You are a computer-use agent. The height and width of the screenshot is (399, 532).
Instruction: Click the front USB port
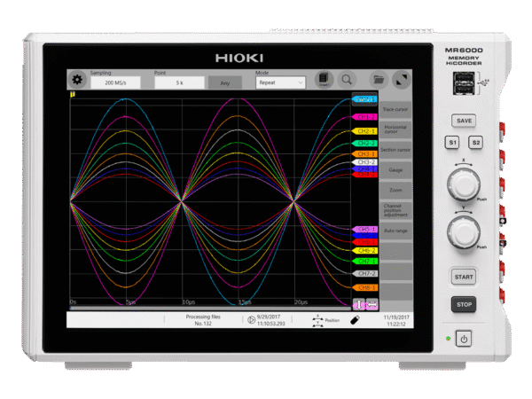point(464,83)
